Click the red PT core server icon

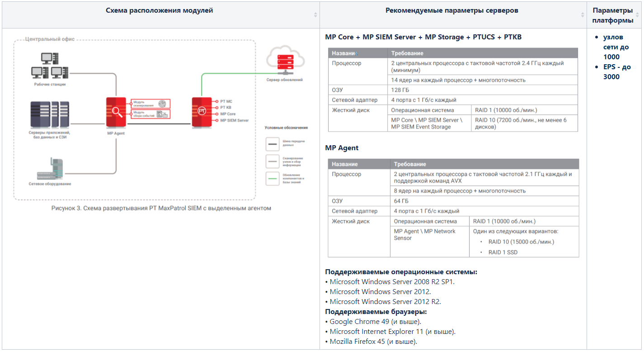202,112
